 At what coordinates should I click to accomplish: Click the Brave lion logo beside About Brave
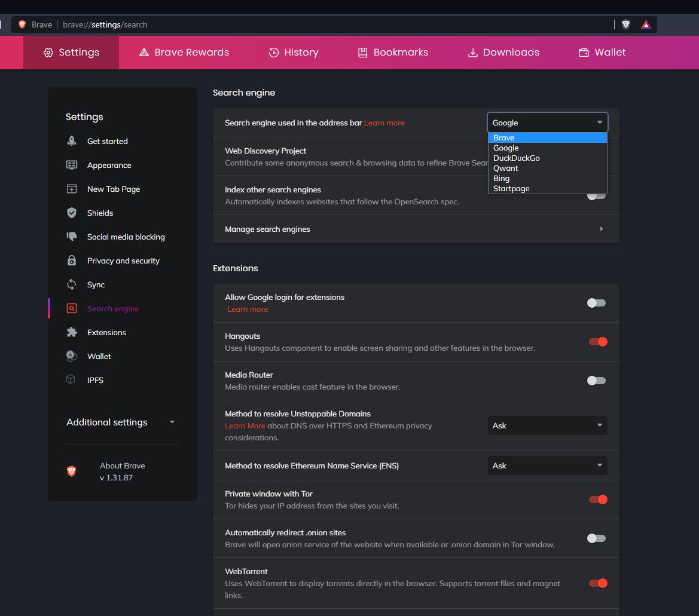(71, 471)
